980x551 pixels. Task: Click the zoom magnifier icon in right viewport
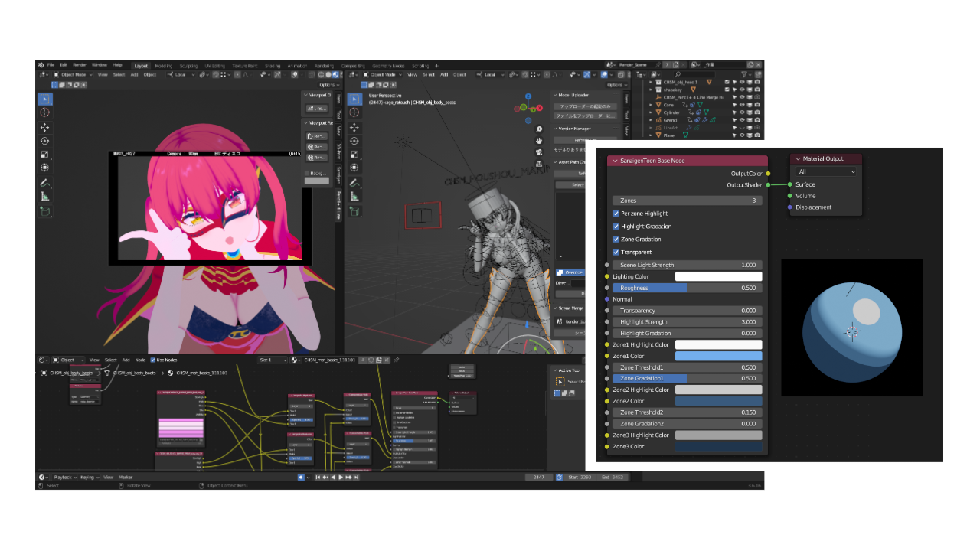pyautogui.click(x=539, y=129)
